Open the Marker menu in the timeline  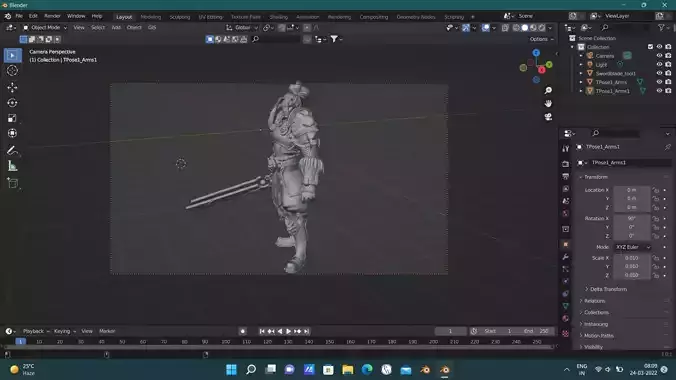(x=107, y=331)
